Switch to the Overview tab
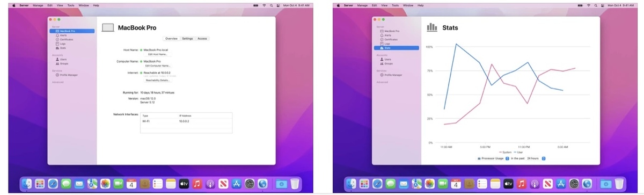Image resolution: width=644 pixels, height=195 pixels. 171,39
